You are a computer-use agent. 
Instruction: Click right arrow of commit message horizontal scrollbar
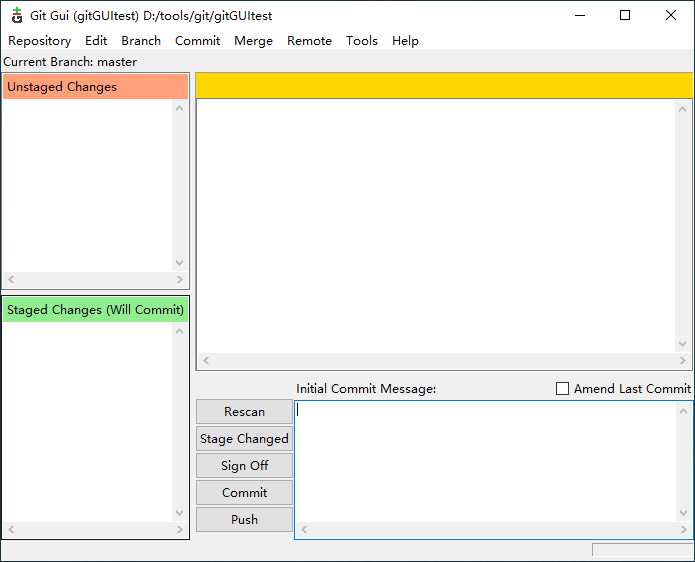(683, 529)
